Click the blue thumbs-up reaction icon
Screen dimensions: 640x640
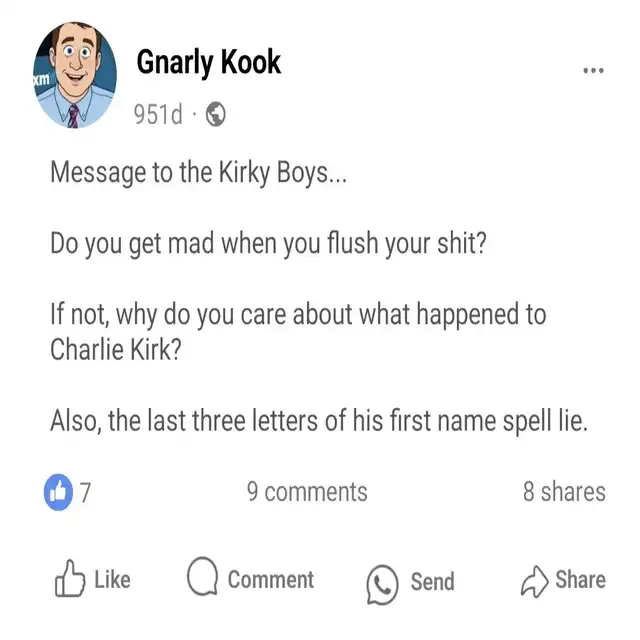[59, 492]
